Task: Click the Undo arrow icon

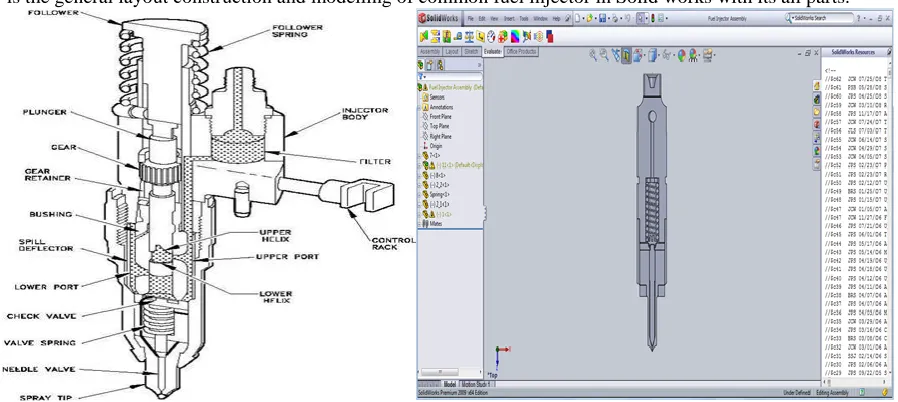Action: 627,18
